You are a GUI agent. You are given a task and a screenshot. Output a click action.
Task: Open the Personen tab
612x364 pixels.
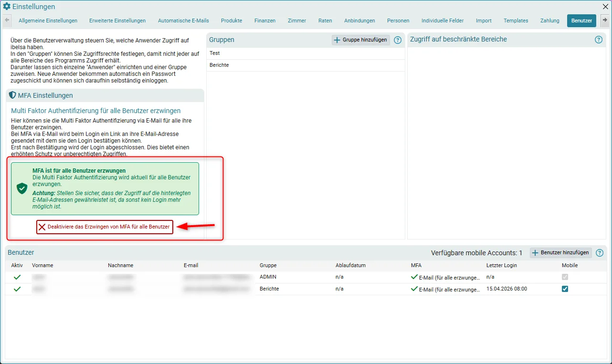[398, 21]
